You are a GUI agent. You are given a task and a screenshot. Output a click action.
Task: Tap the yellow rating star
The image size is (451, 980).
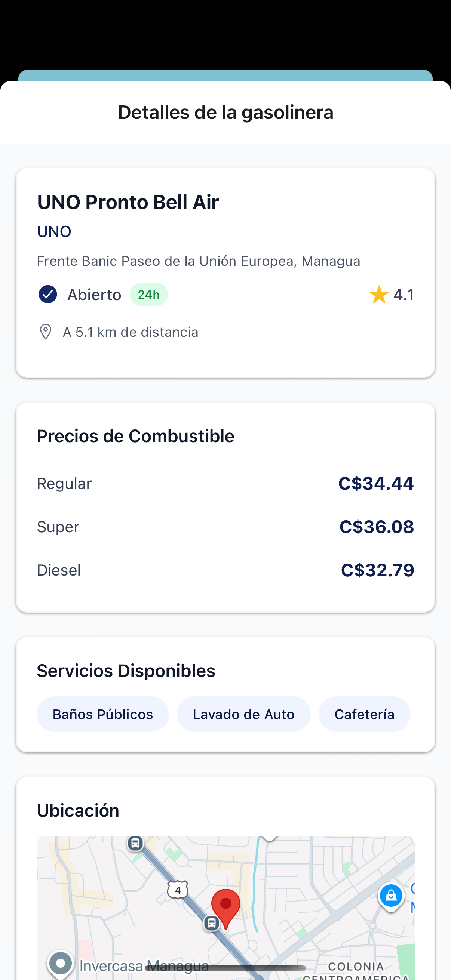point(379,295)
